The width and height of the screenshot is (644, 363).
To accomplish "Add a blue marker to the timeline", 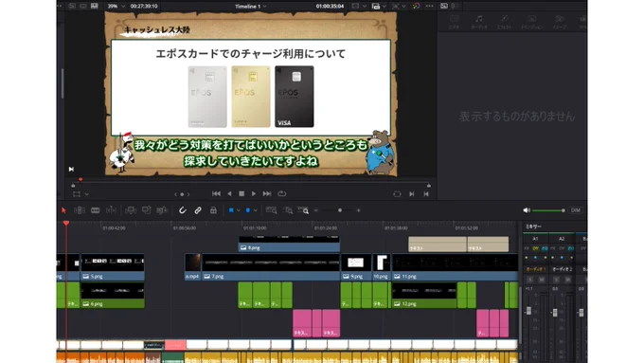I will 248,210.
